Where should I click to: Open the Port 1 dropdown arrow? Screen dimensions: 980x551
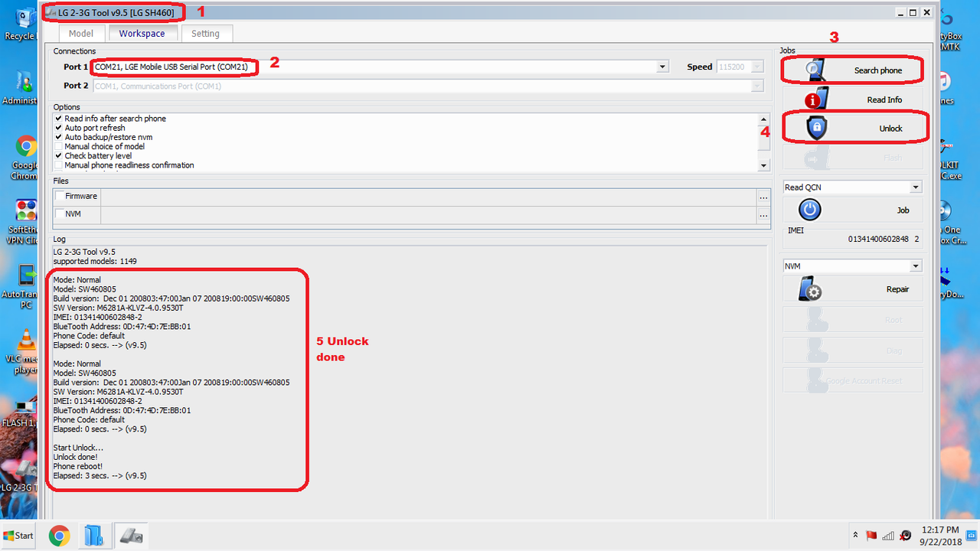[663, 67]
